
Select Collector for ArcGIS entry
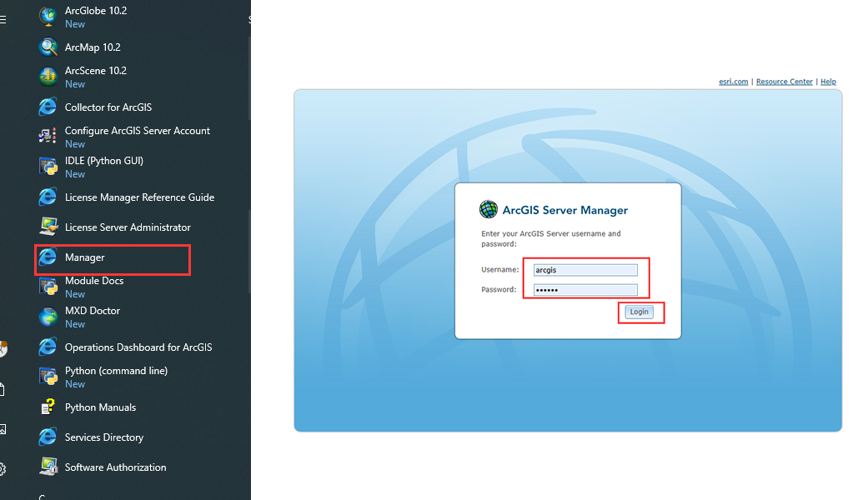tap(108, 107)
